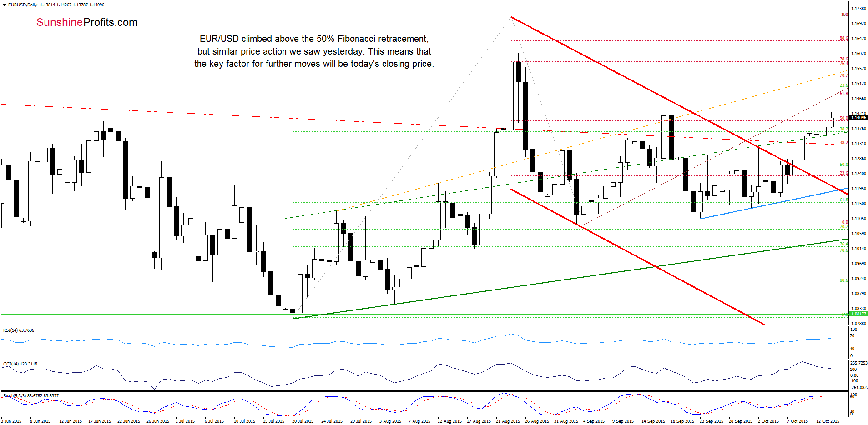Viewport: 868px width, 425px height.
Task: Click the 1.14660 price axis label
Action: coord(859,99)
